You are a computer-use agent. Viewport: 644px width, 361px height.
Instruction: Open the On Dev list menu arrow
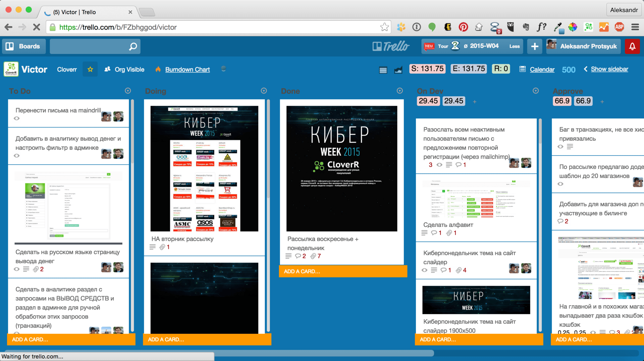coord(536,91)
